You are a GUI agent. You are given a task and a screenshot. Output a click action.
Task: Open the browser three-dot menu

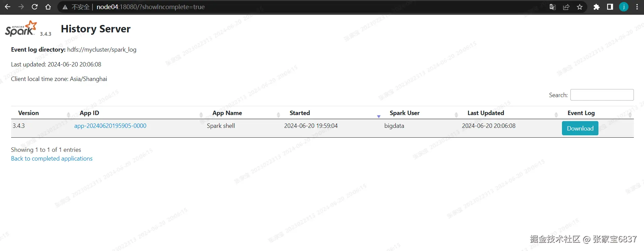[637, 7]
